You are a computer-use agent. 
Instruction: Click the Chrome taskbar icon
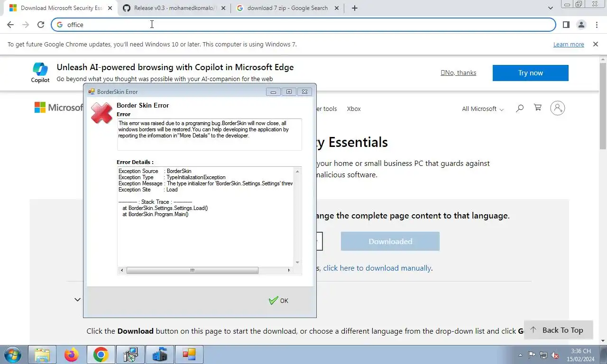pos(101,355)
